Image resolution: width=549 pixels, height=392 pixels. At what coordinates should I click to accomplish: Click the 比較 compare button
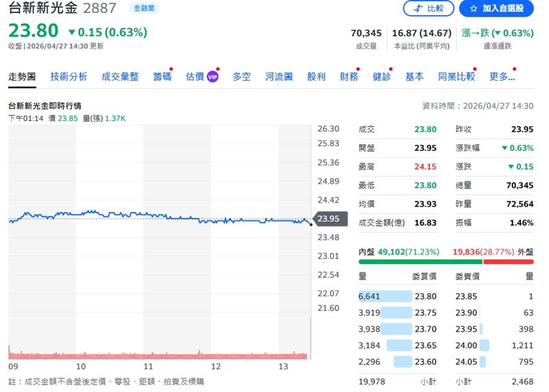click(428, 8)
